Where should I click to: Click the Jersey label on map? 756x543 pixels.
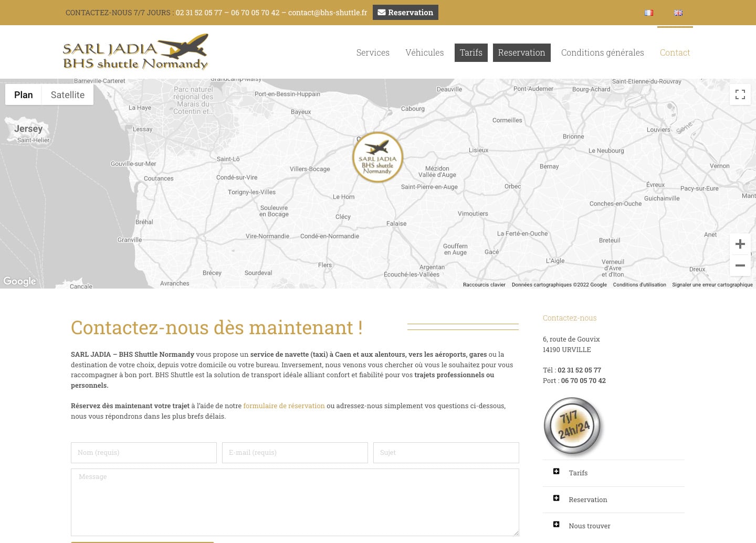click(x=28, y=129)
